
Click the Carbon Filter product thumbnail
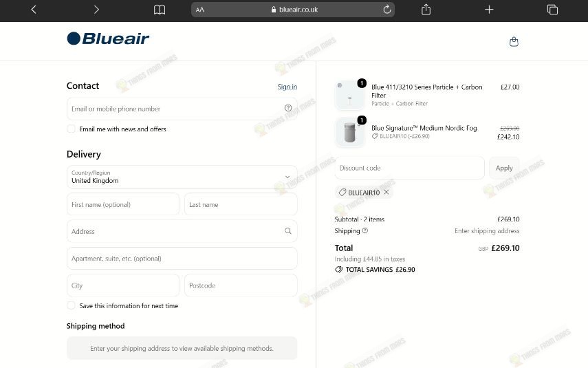tap(349, 95)
